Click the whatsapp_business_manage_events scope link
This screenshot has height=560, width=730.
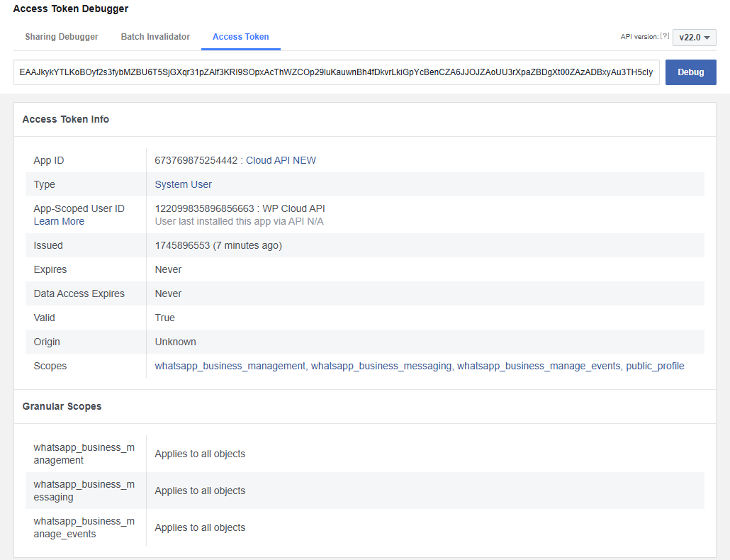[x=539, y=366]
